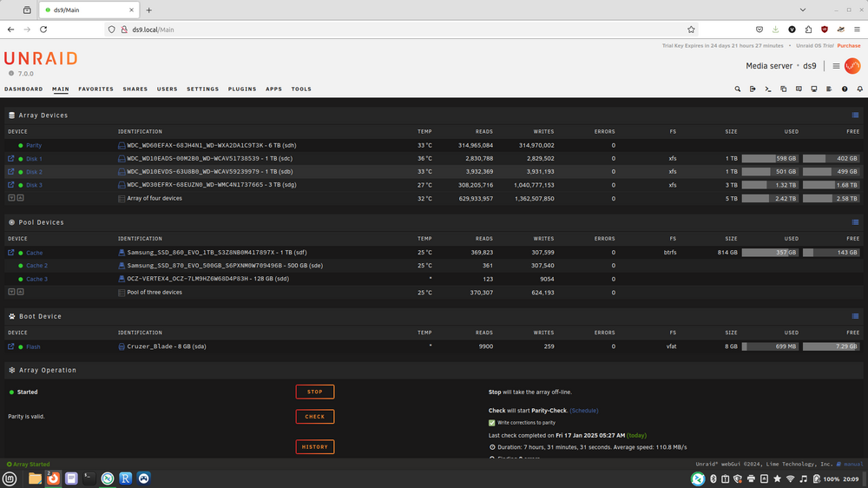
Task: Open the Unraid search icon
Action: (737, 89)
